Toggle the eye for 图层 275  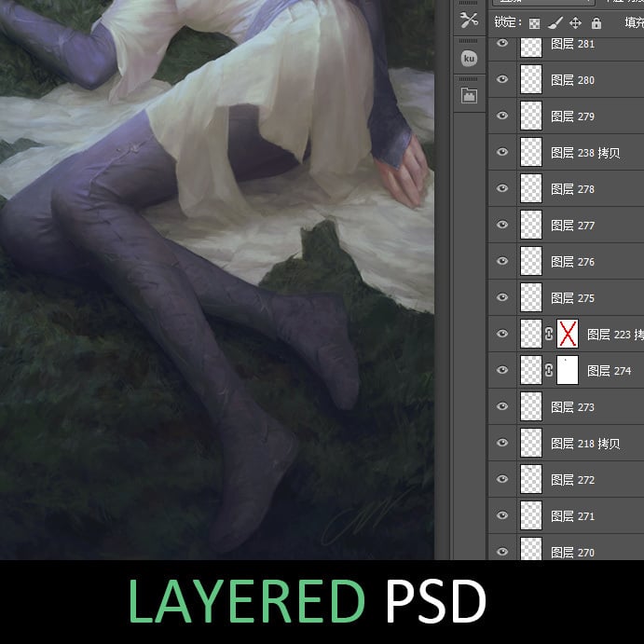tap(502, 297)
